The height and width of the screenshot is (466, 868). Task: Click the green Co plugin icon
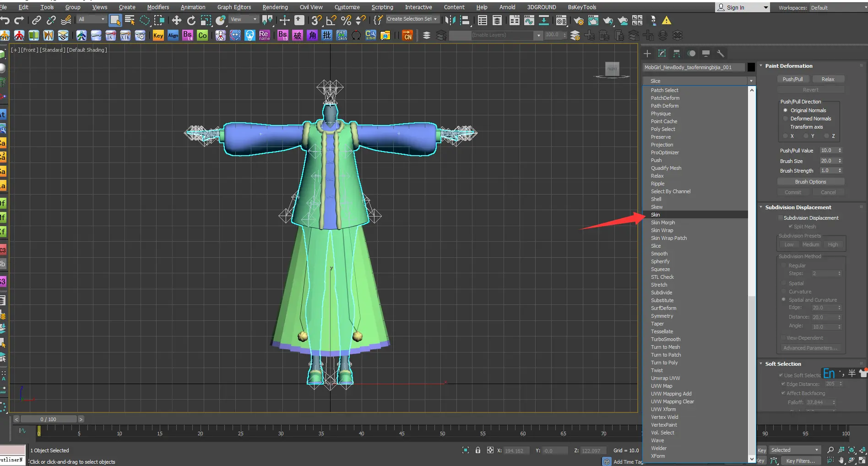coord(202,35)
